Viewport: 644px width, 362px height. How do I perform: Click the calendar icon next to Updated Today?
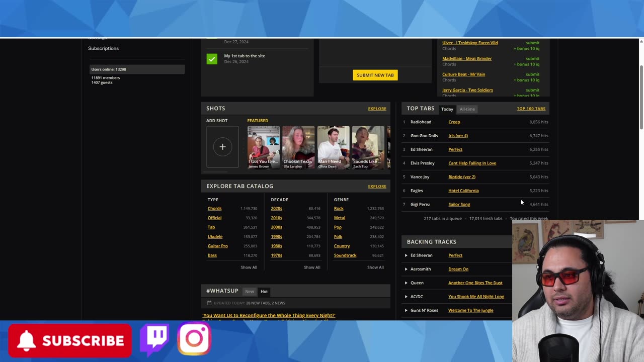pyautogui.click(x=209, y=303)
